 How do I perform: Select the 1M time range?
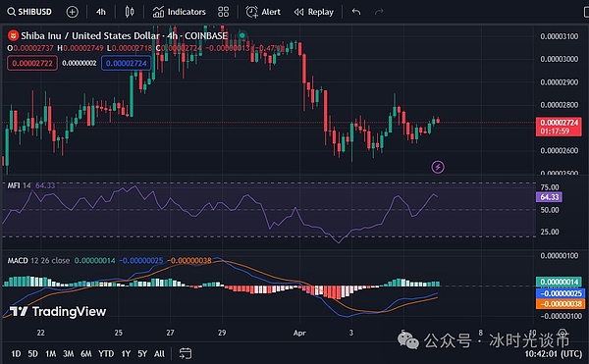coord(50,353)
